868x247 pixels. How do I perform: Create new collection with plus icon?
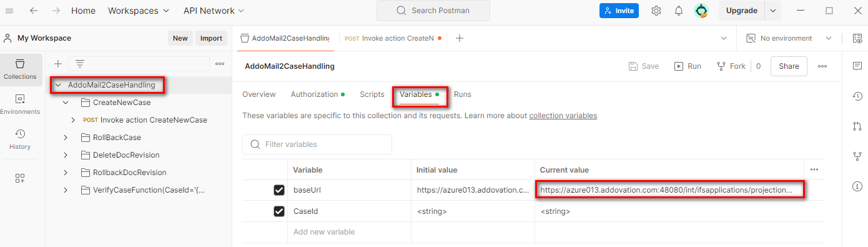pos(58,64)
